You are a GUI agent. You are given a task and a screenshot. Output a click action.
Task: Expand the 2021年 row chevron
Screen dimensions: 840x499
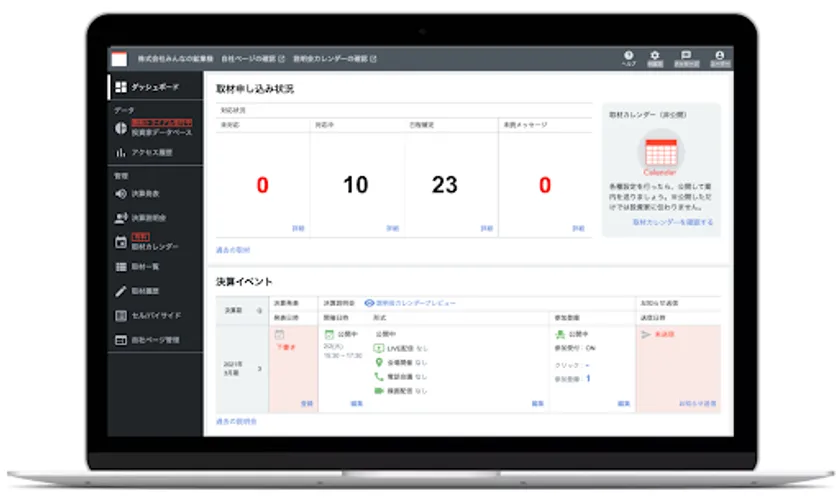click(260, 369)
